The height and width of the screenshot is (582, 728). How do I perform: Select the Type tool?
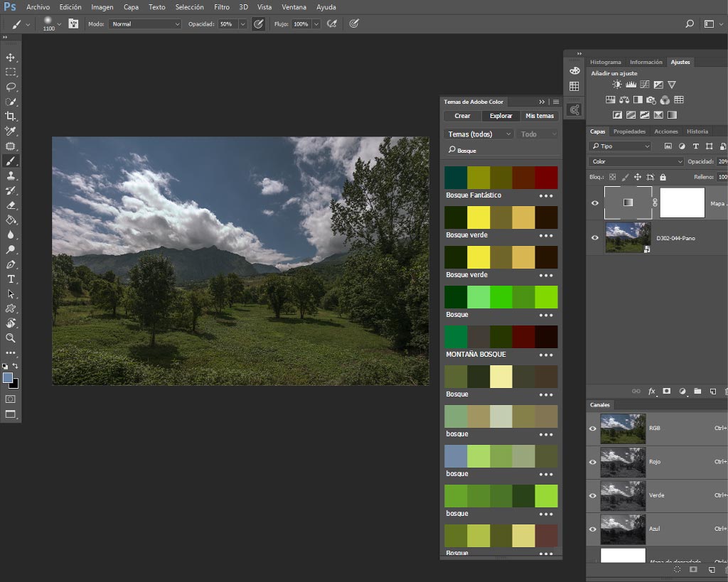[x=10, y=279]
